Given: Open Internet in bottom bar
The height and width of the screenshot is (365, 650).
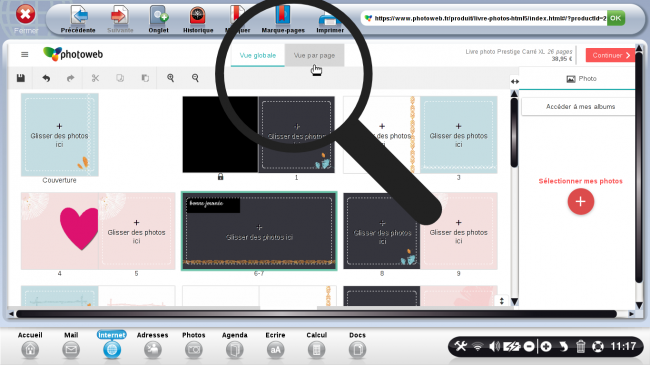Looking at the screenshot, I should 112,344.
